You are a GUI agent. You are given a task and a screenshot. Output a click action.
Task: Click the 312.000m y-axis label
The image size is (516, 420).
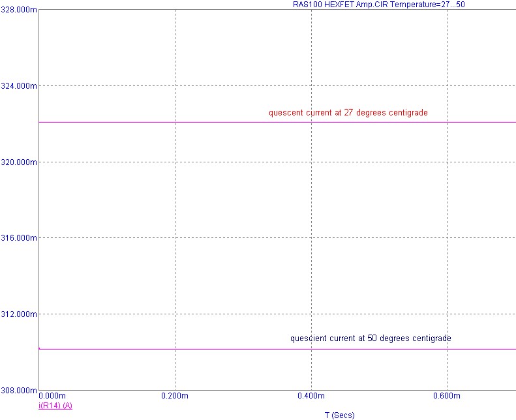click(19, 314)
